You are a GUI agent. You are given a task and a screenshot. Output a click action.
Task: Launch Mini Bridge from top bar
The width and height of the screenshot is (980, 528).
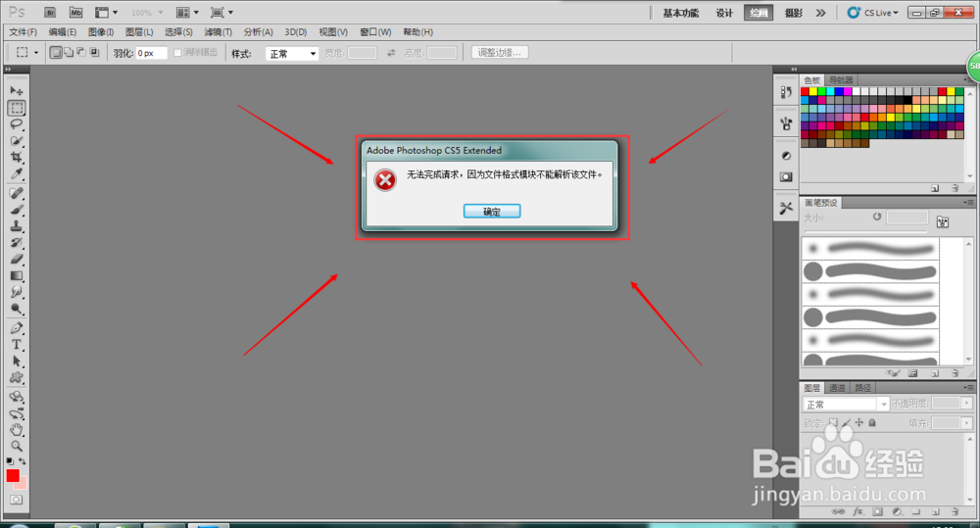click(75, 13)
